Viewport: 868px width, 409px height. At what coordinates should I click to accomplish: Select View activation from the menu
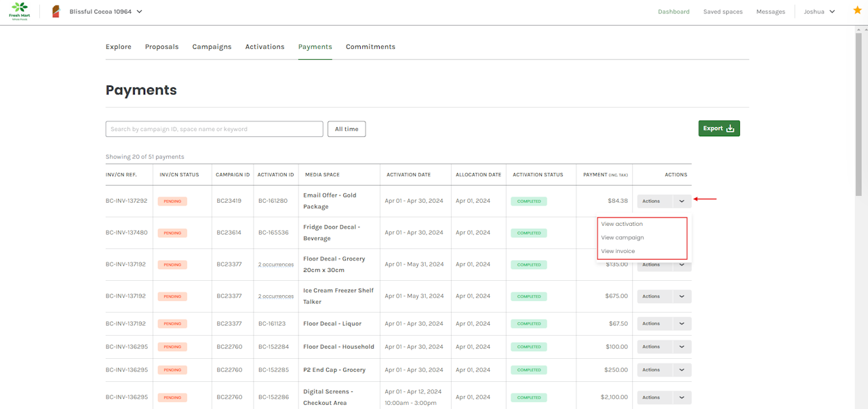point(622,224)
